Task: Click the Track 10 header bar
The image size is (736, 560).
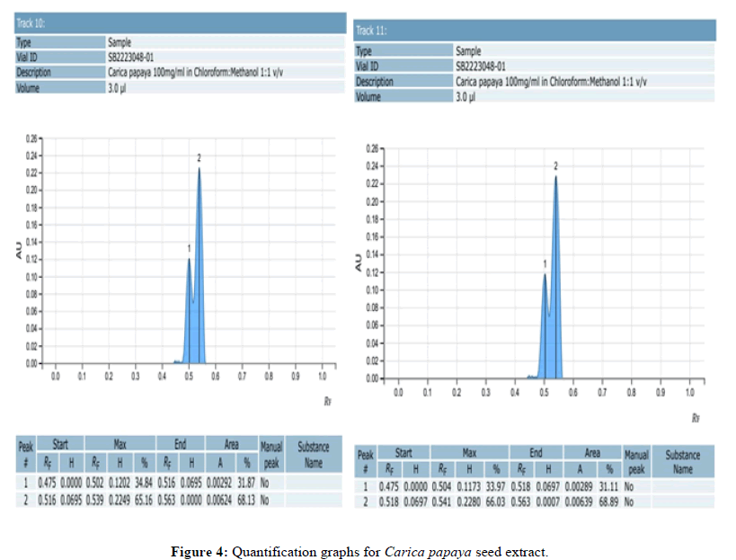Action: pyautogui.click(x=180, y=23)
